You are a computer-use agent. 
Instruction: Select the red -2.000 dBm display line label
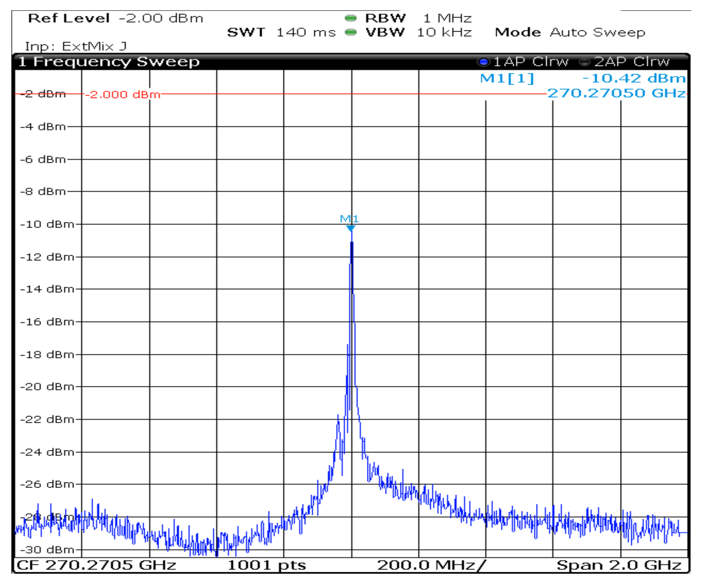pos(123,95)
